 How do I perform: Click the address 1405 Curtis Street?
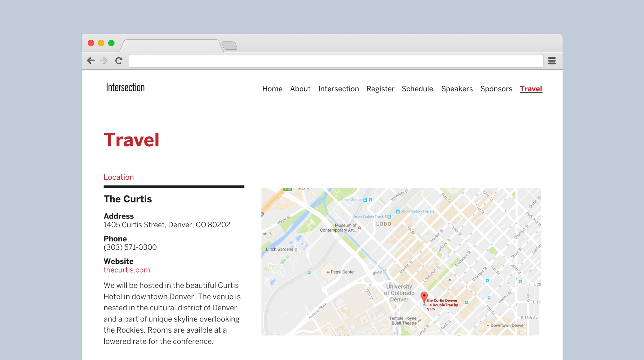coord(167,225)
